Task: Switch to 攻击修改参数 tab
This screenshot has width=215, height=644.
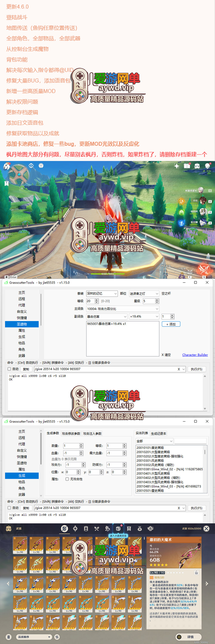Action: click(71, 433)
